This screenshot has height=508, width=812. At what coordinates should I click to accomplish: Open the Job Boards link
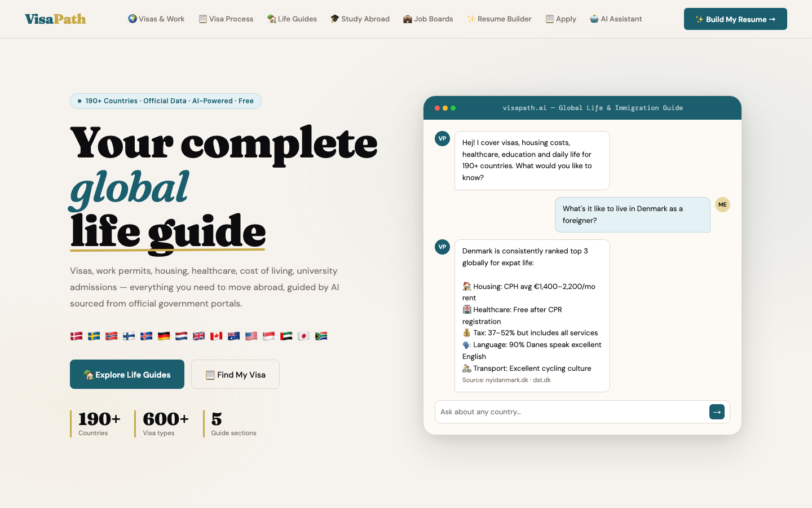point(428,19)
